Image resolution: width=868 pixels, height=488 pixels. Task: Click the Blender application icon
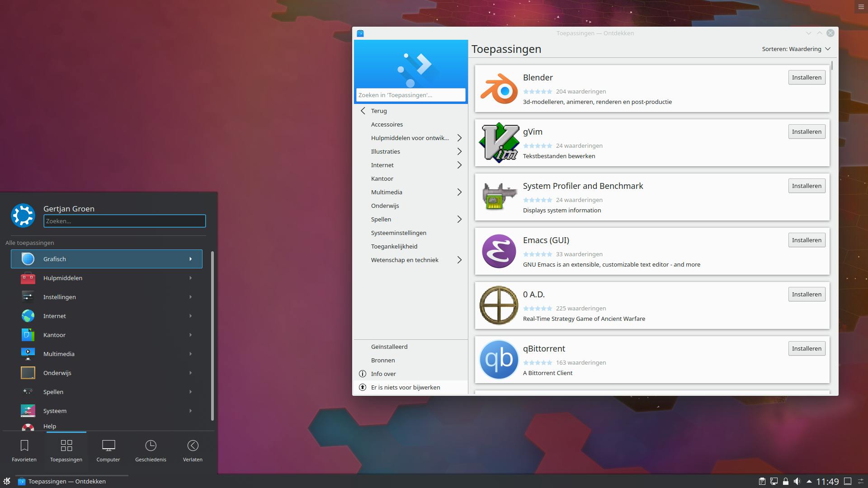coord(499,89)
